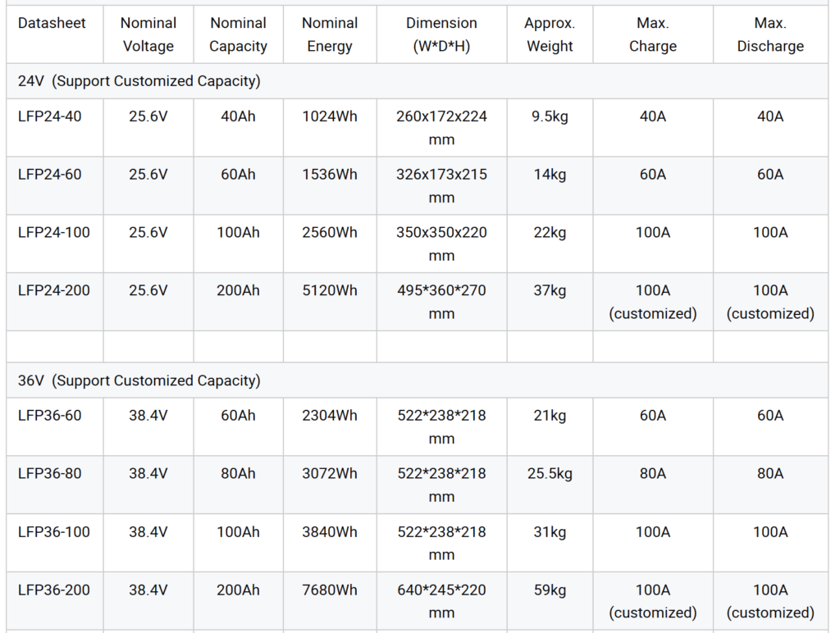Click the Nominal Energy column header
Viewport: 840px width, 633px height.
click(330, 34)
